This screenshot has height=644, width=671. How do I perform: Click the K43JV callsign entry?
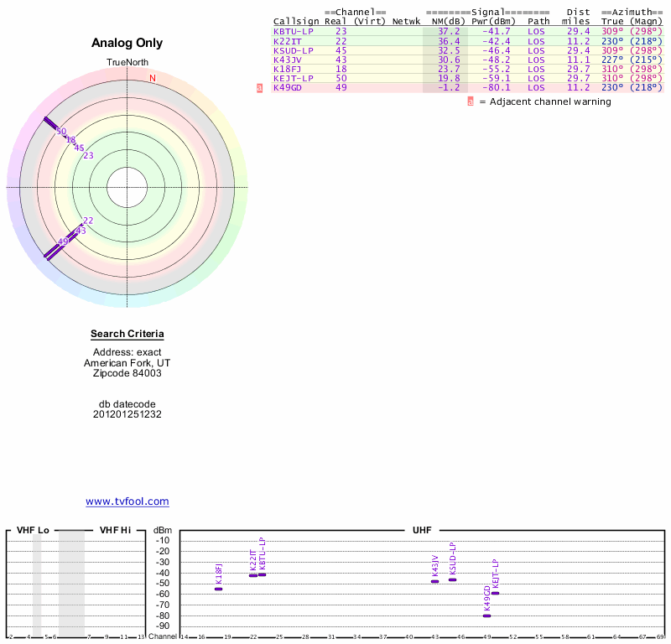coord(288,60)
